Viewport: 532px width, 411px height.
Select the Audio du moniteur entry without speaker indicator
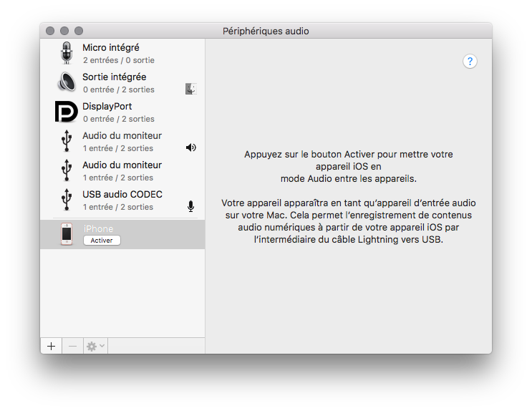[x=122, y=165]
